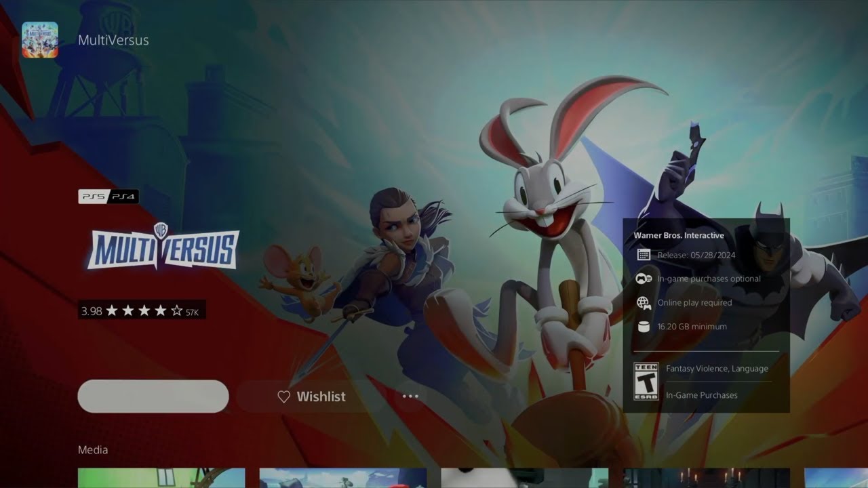Viewport: 868px width, 488px height.
Task: Click the 57K ratings count
Action: (192, 312)
